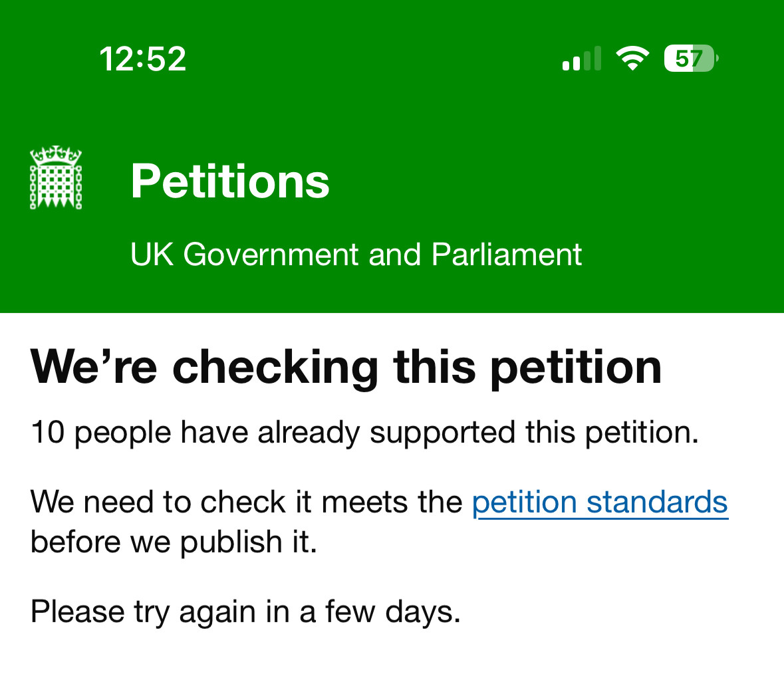Click UK Government and Parliament subtitle
The height and width of the screenshot is (680, 784).
point(356,255)
